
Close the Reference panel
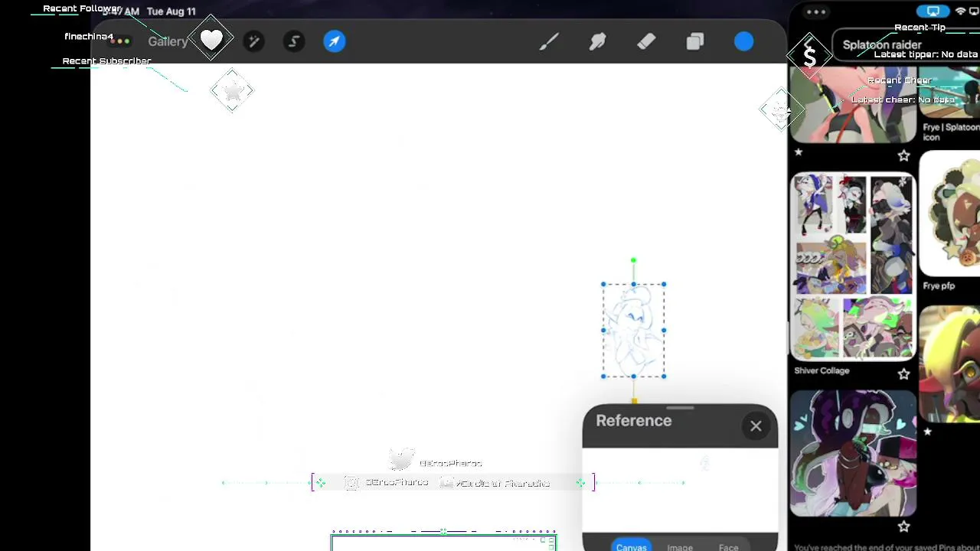(x=756, y=426)
